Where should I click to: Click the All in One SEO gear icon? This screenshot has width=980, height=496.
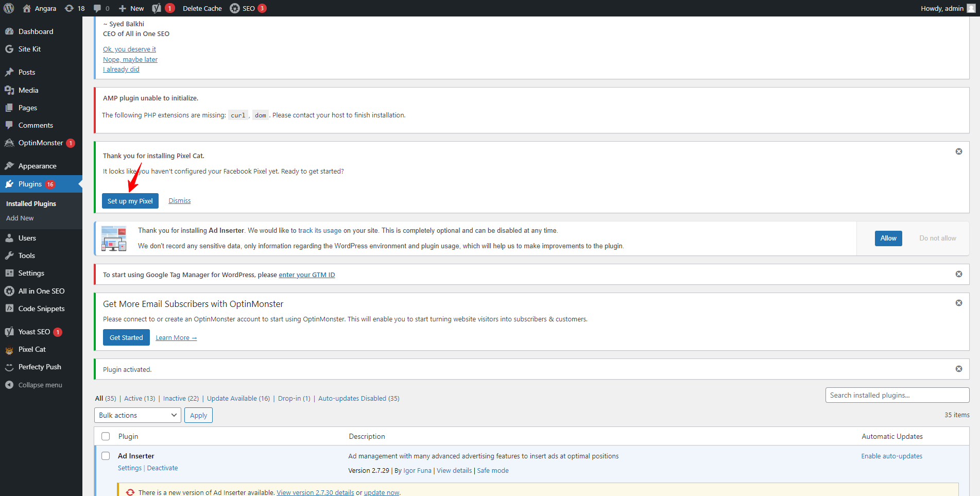(9, 291)
